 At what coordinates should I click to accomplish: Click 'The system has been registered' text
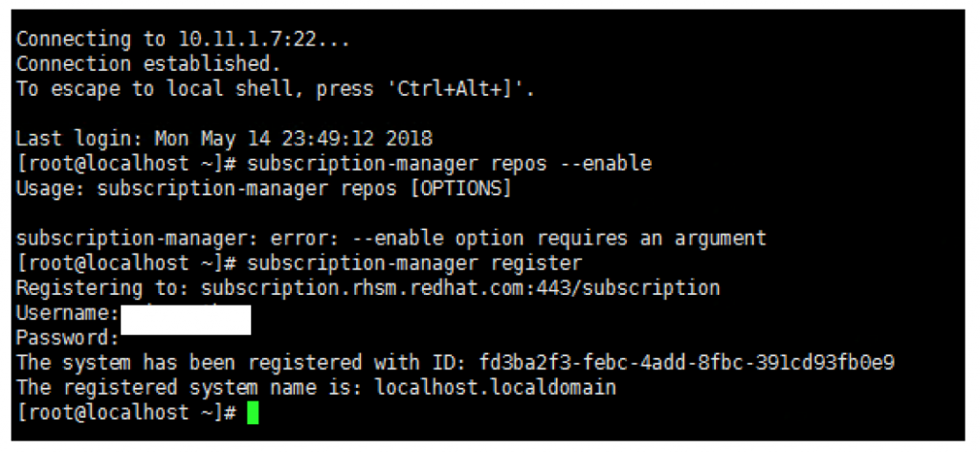(x=189, y=363)
